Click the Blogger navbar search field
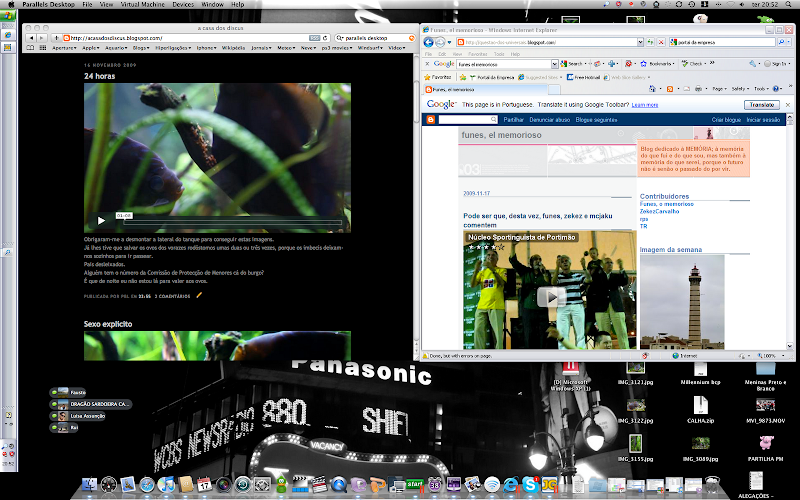 (467, 119)
